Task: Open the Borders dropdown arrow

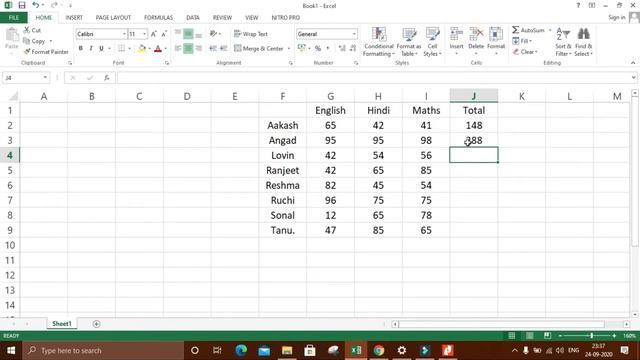Action: tap(130, 49)
